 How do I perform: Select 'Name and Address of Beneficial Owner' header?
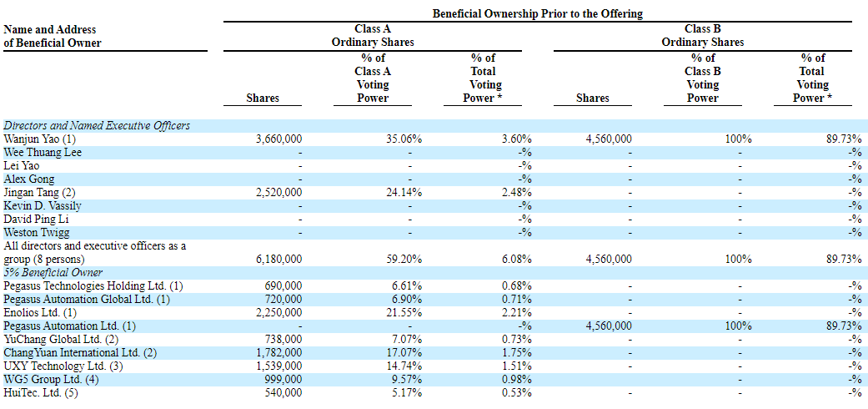[52, 36]
